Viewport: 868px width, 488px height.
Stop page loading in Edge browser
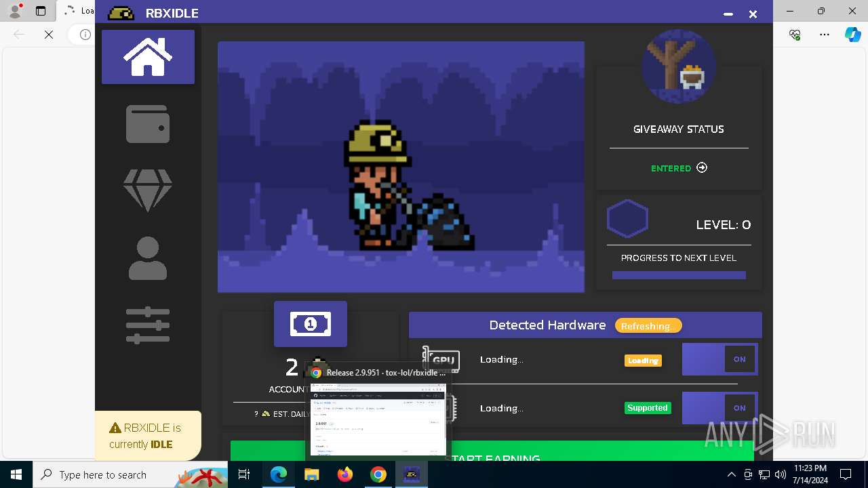49,35
